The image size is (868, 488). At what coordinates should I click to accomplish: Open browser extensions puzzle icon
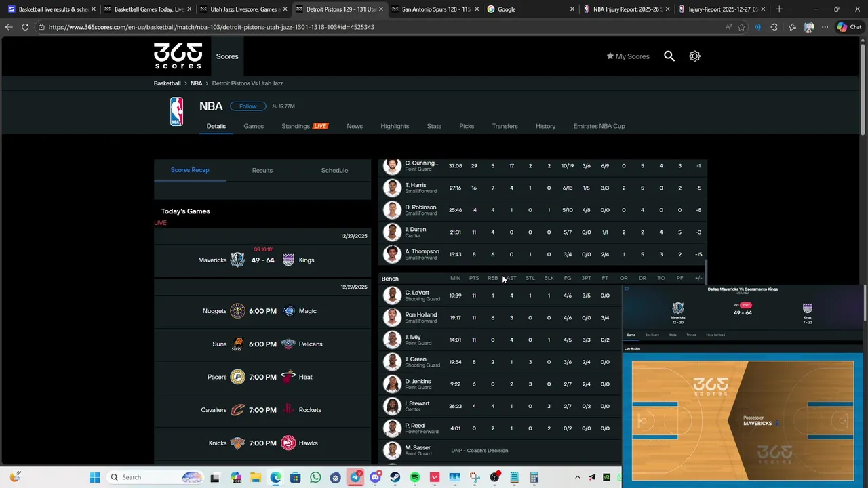click(x=774, y=27)
